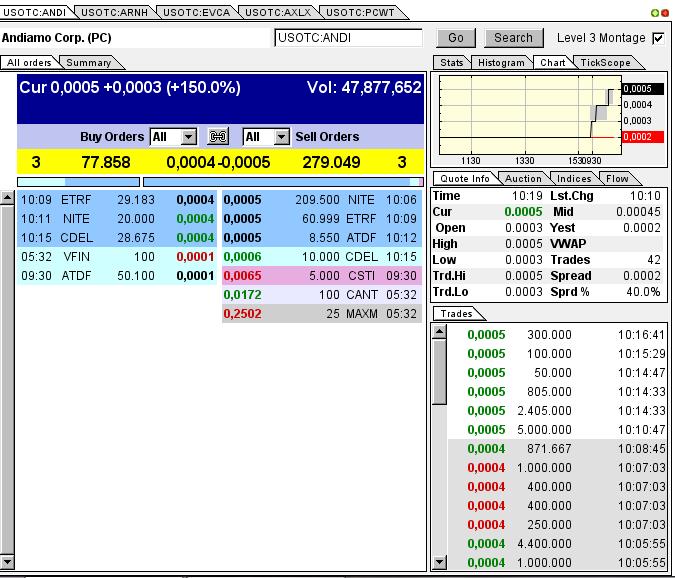Screen dimensions: 675x578
Task: Click the Trades list scroll down arrow
Action: tap(440, 562)
